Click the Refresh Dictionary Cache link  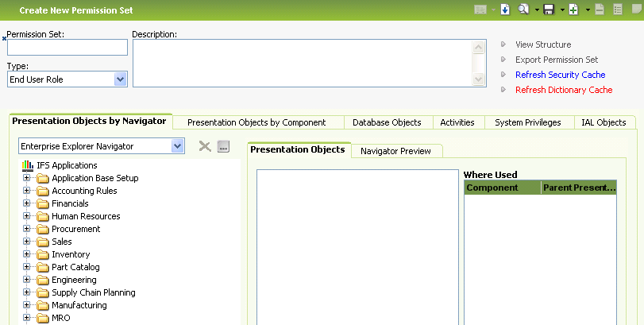point(563,90)
